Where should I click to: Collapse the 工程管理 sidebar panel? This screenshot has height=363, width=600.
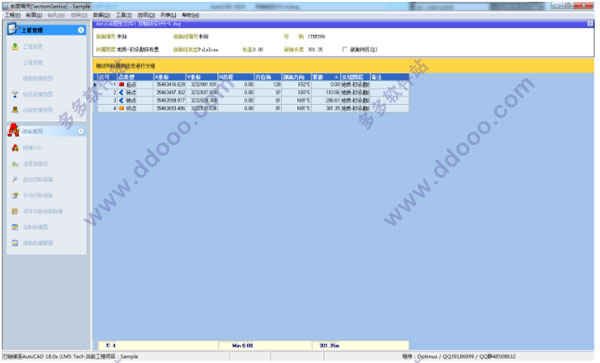(81, 30)
